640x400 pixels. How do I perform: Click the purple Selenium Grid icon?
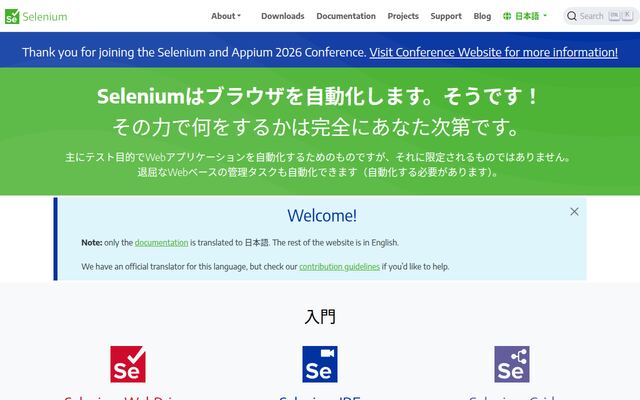click(512, 364)
